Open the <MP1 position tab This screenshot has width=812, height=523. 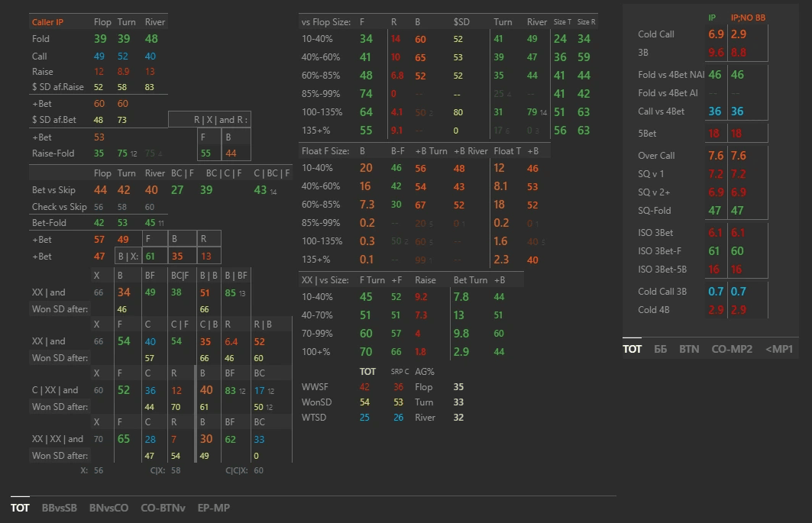pos(780,349)
